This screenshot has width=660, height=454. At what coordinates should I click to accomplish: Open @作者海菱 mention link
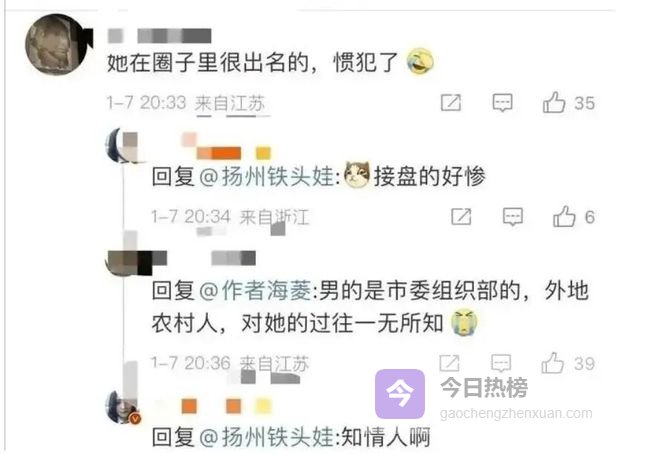(255, 290)
